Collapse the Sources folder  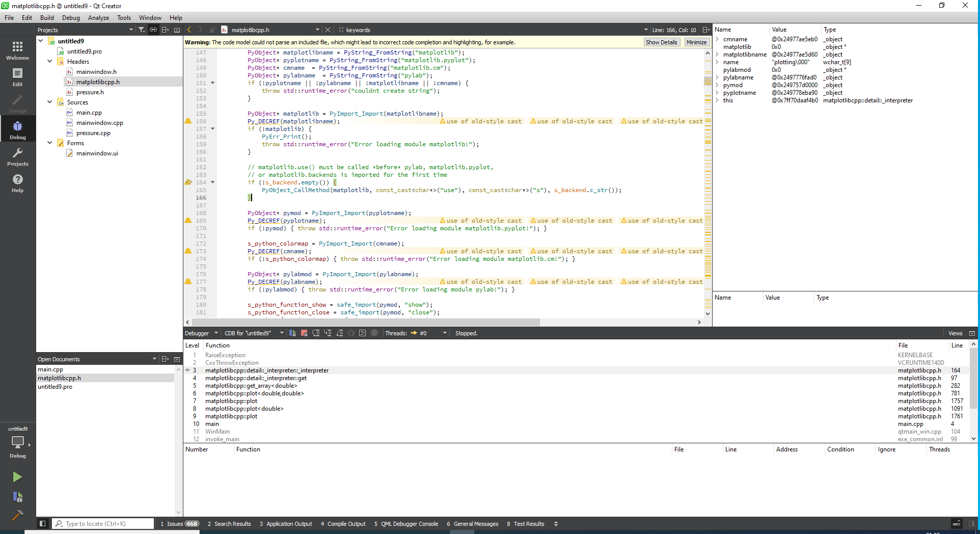pos(50,102)
